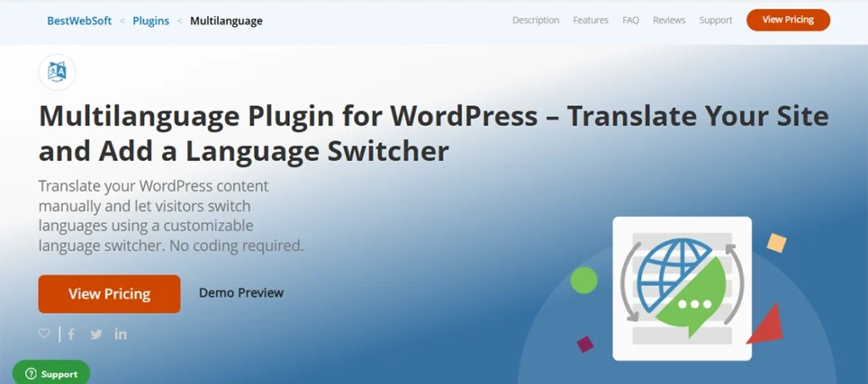Share on Facebook icon
Image resolution: width=868 pixels, height=384 pixels.
(71, 334)
